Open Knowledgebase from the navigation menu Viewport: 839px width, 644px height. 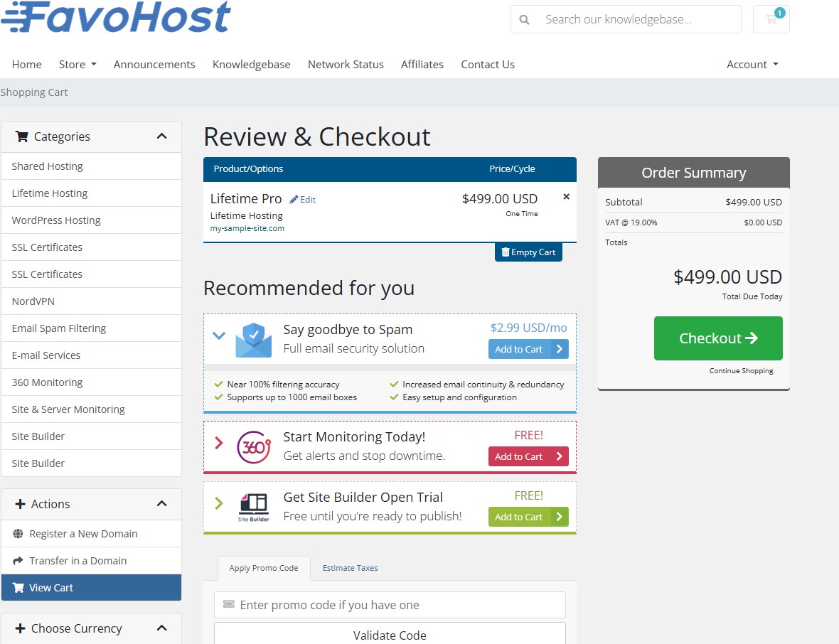(251, 64)
